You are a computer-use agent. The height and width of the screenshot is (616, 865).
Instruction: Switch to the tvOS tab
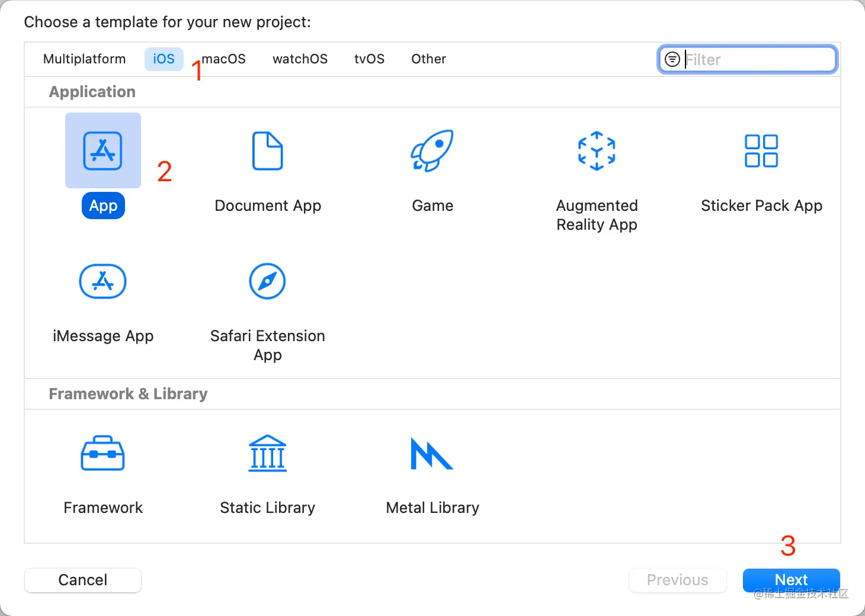(369, 59)
